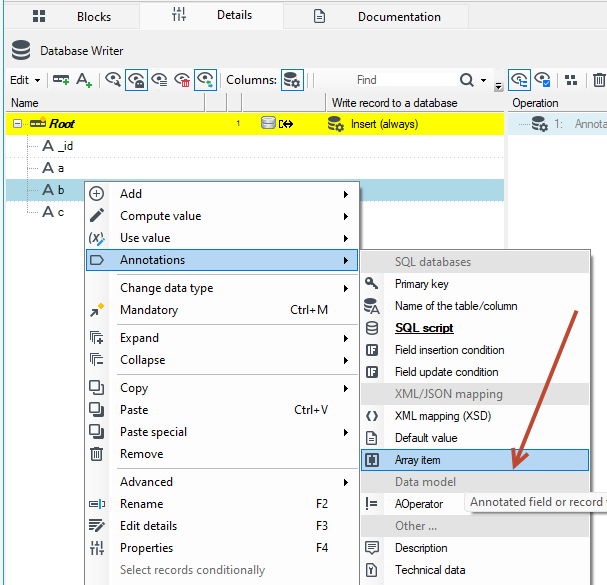This screenshot has width=607, height=585.
Task: Open the Compute value submenu
Action: point(222,216)
